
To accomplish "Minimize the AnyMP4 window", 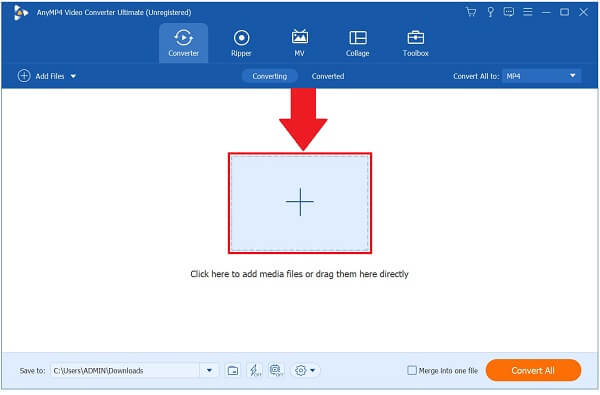I will pos(546,13).
